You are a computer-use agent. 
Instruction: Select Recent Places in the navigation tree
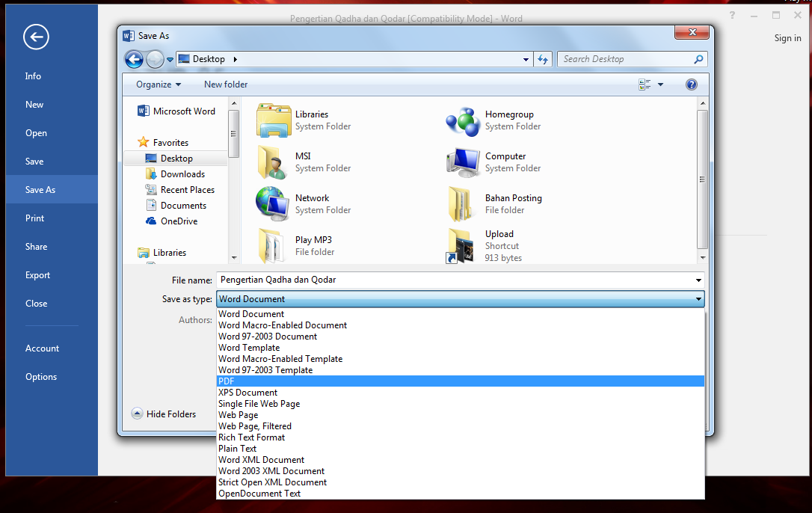click(x=188, y=190)
